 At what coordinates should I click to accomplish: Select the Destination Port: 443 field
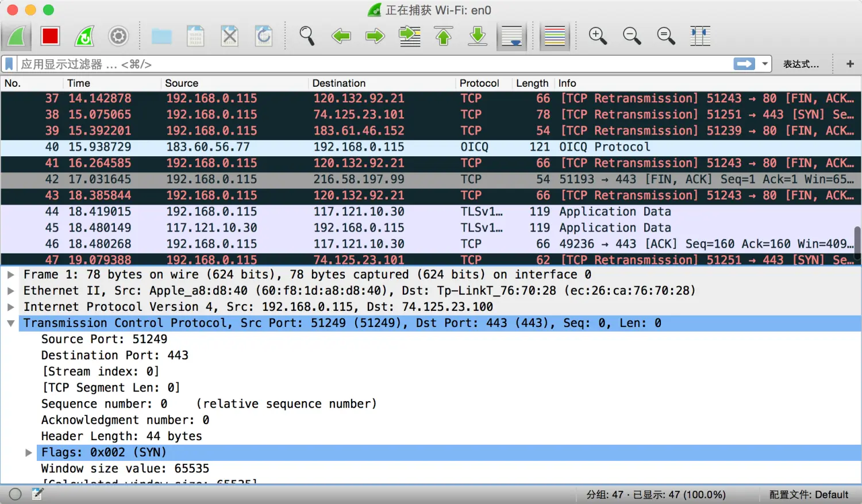[114, 355]
